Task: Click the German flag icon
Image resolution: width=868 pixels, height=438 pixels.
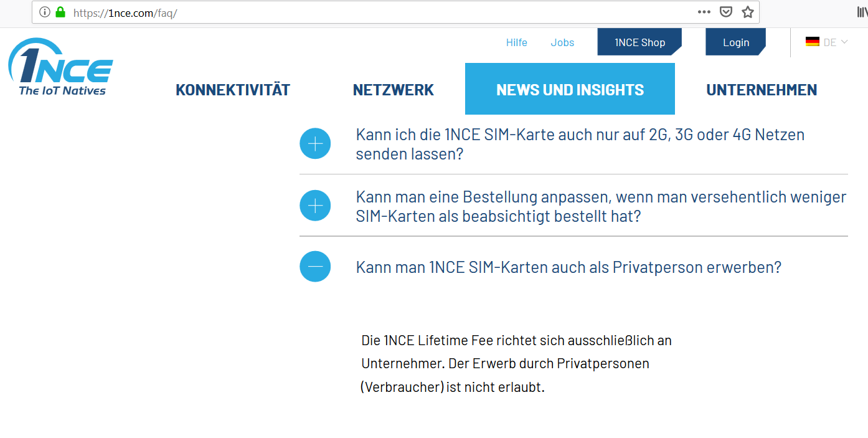Action: tap(813, 42)
